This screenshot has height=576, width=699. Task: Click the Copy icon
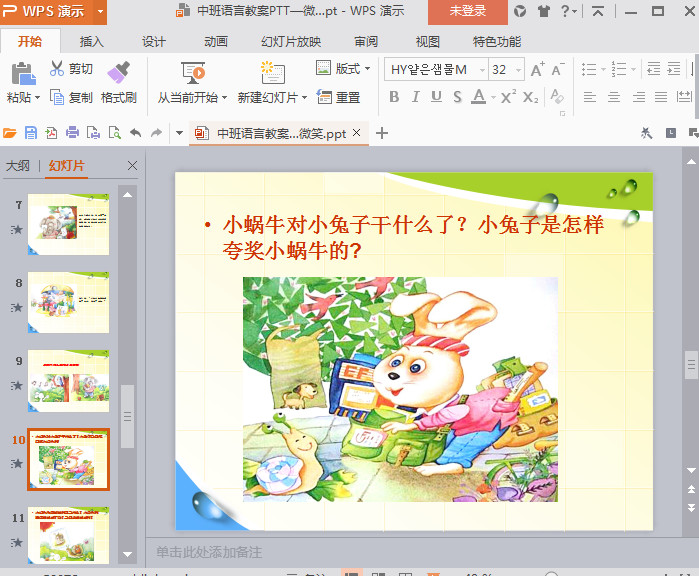coord(57,97)
